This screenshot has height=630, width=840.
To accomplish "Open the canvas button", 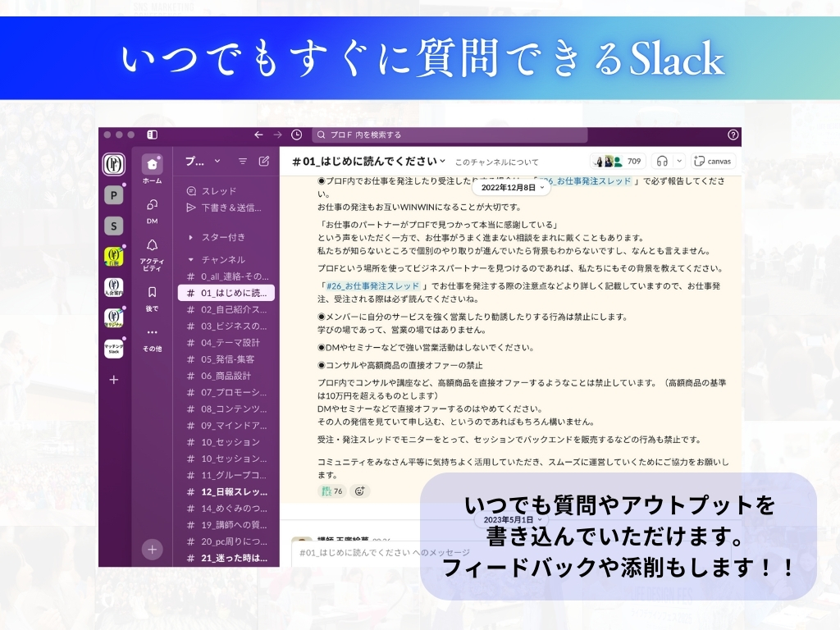I will pos(712,161).
